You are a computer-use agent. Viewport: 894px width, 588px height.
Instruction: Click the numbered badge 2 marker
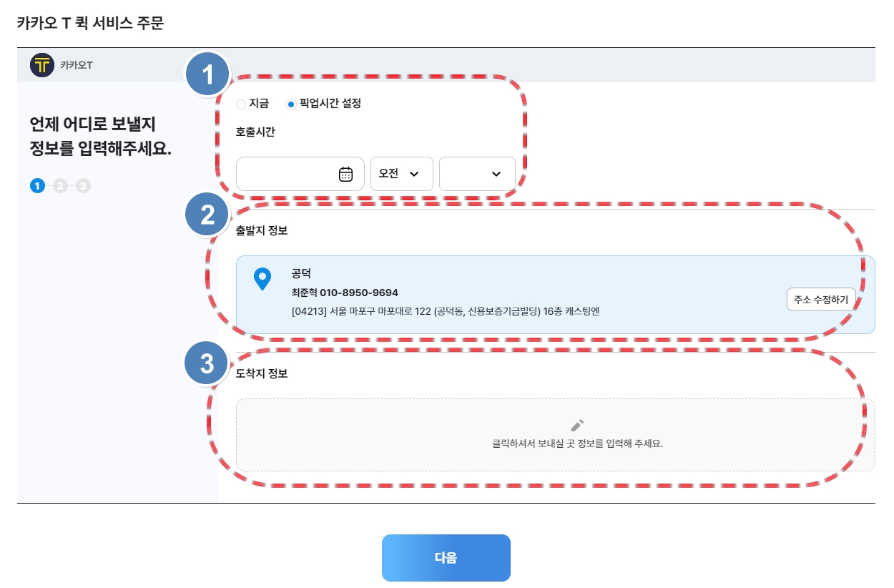click(207, 215)
